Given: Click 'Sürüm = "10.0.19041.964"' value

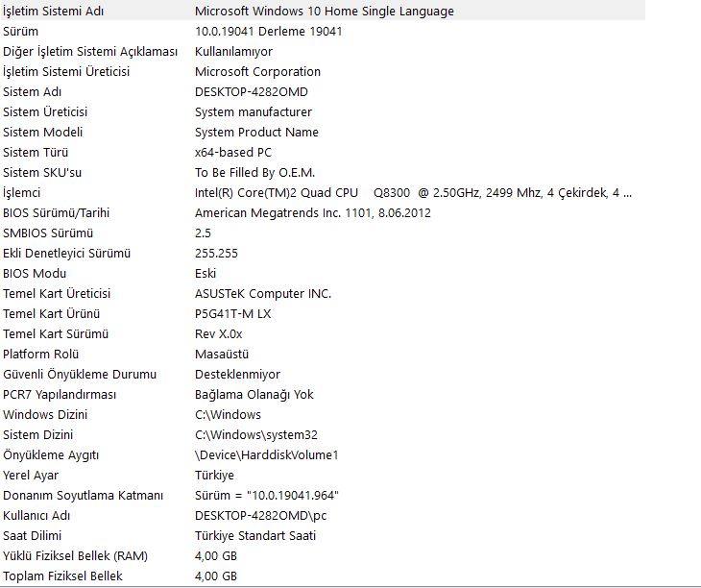Looking at the screenshot, I should (x=267, y=496).
